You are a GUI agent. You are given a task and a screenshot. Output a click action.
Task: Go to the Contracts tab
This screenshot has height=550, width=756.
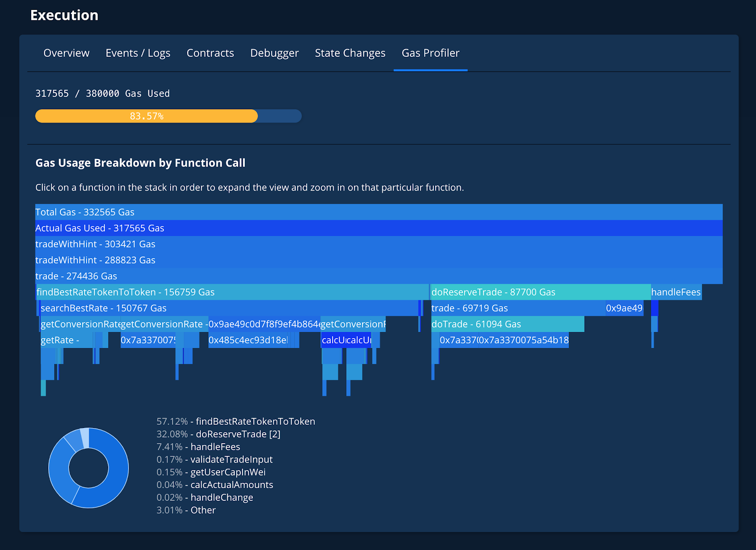tap(210, 53)
